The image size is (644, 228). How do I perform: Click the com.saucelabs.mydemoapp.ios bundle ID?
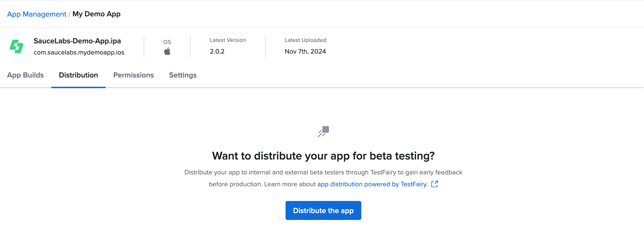pos(79,52)
